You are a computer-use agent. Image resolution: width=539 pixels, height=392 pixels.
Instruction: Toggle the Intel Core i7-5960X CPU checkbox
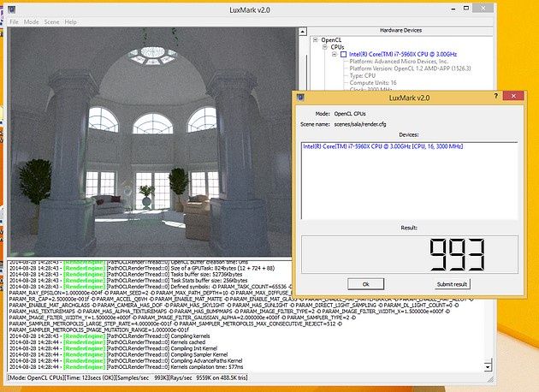click(x=343, y=54)
